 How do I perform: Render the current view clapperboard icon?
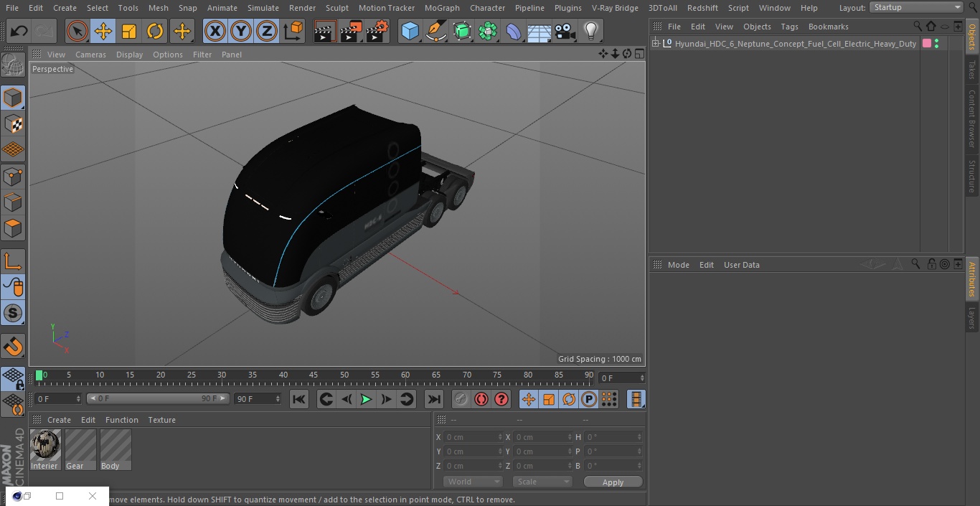click(325, 31)
